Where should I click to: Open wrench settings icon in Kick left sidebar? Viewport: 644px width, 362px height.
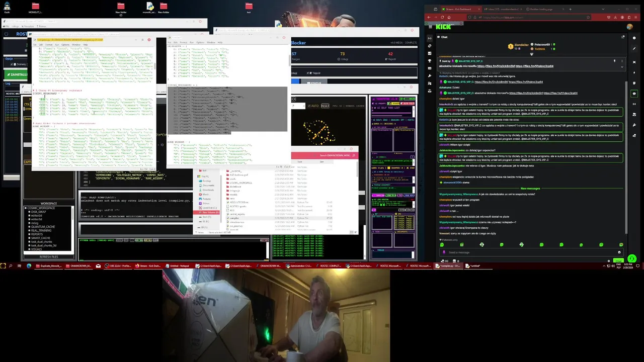[x=430, y=75]
